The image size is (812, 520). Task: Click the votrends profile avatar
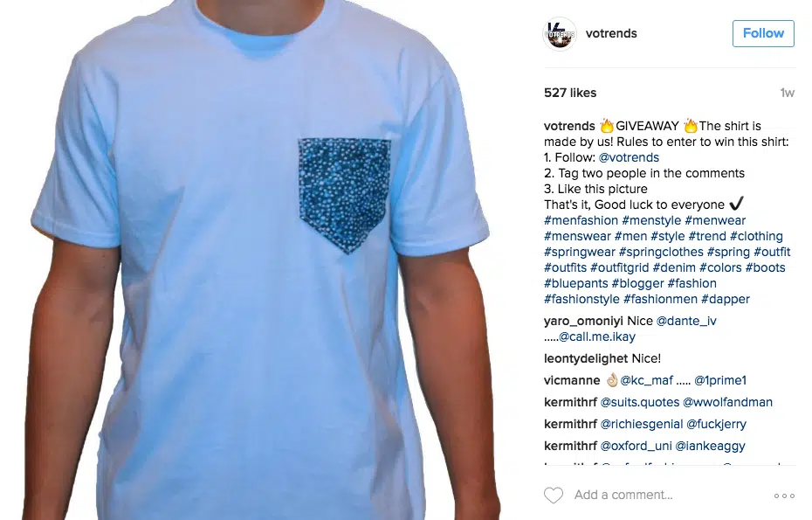[560, 34]
